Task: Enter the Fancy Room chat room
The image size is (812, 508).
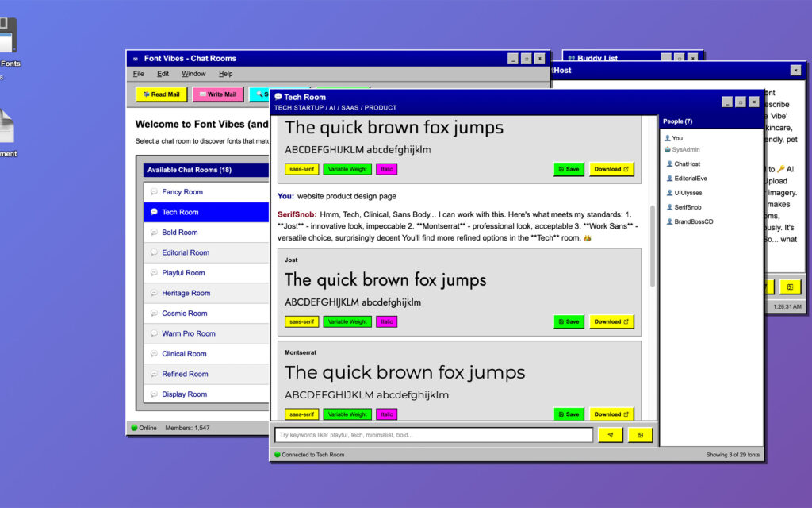Action: pos(182,192)
